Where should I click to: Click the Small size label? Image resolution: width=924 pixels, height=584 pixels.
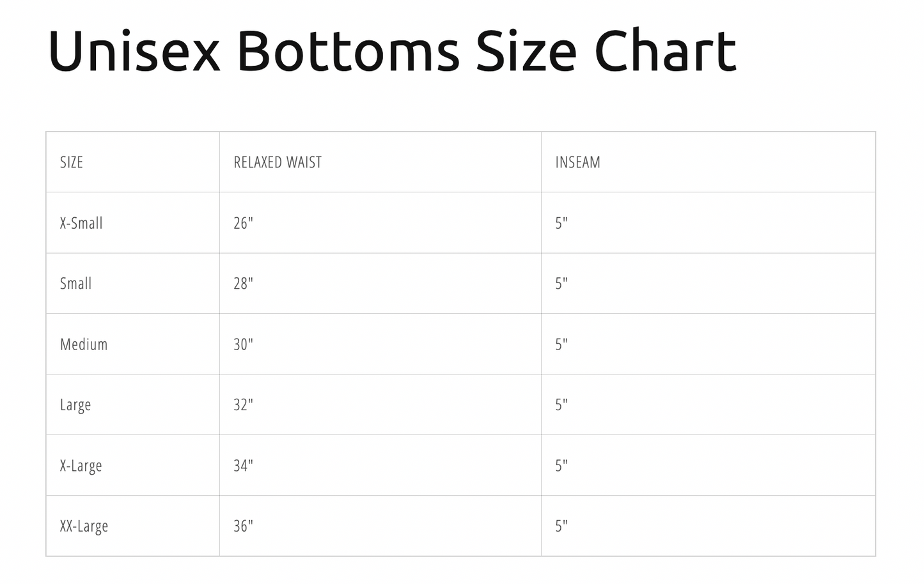point(76,284)
